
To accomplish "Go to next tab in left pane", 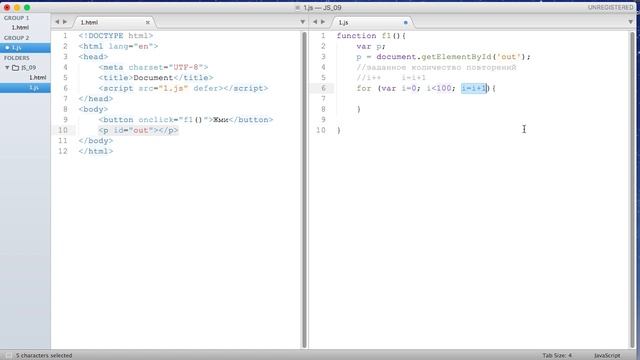I will click(65, 22).
